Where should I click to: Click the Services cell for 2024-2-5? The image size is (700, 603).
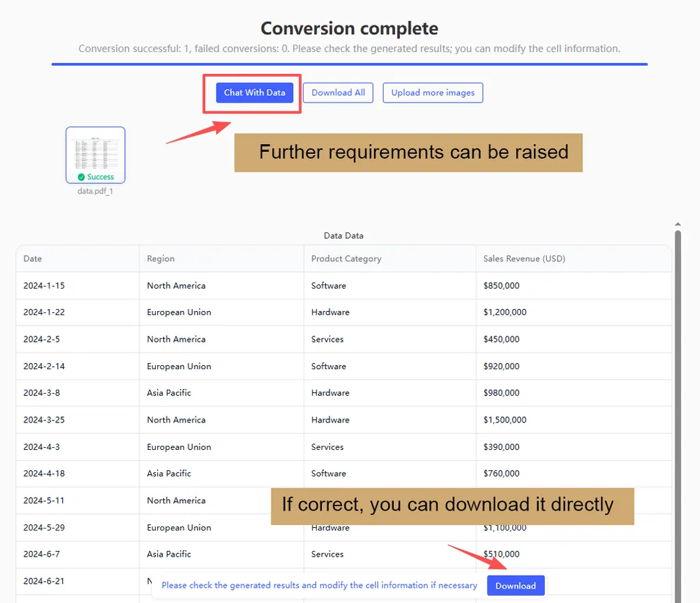327,339
